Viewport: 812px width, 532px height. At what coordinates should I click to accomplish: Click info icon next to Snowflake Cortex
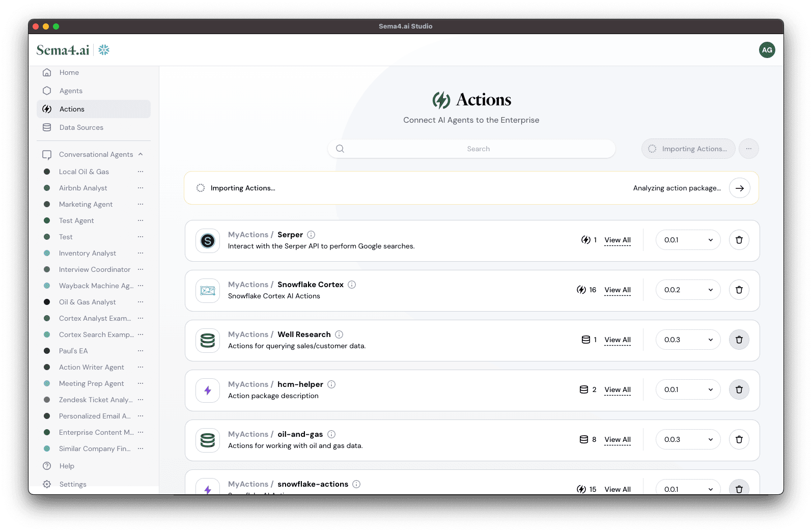coord(352,285)
